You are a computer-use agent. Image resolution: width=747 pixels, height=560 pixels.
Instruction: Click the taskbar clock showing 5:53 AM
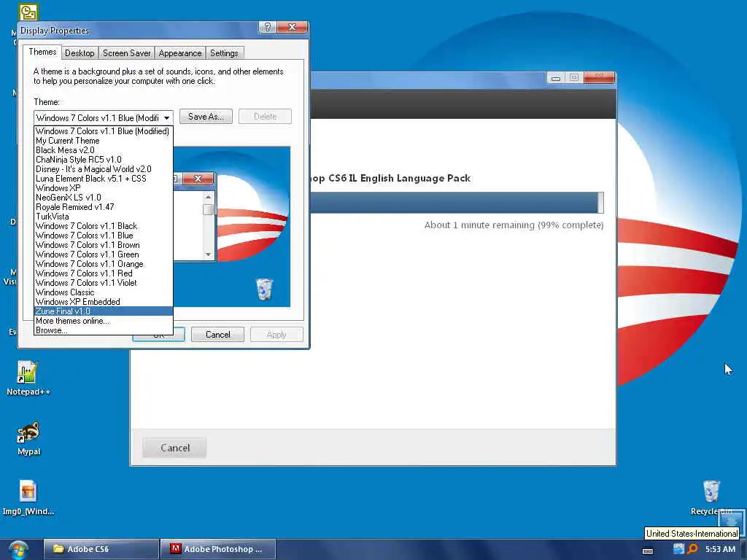(720, 549)
